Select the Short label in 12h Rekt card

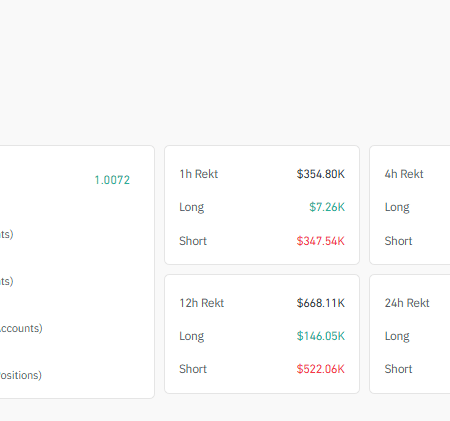point(193,369)
